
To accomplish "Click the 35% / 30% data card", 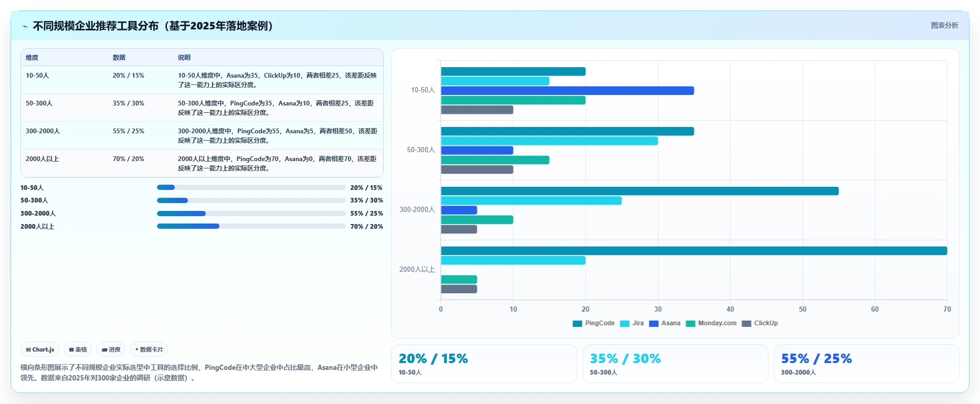I will point(675,364).
